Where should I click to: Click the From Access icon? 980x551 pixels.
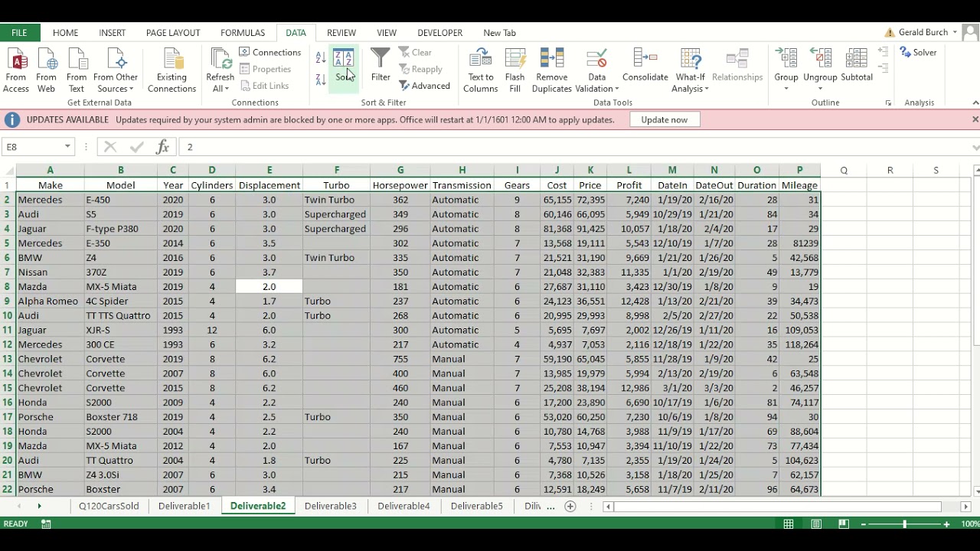pyautogui.click(x=16, y=70)
